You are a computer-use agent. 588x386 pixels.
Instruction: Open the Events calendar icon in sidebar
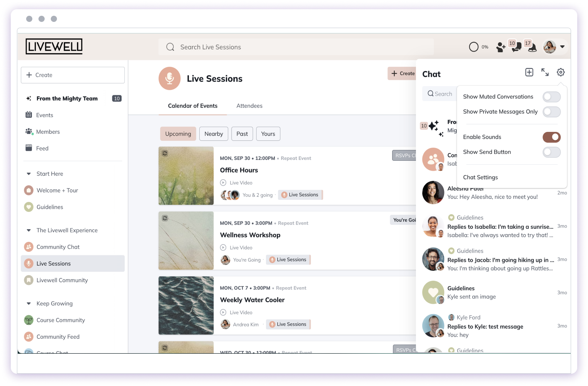point(28,115)
